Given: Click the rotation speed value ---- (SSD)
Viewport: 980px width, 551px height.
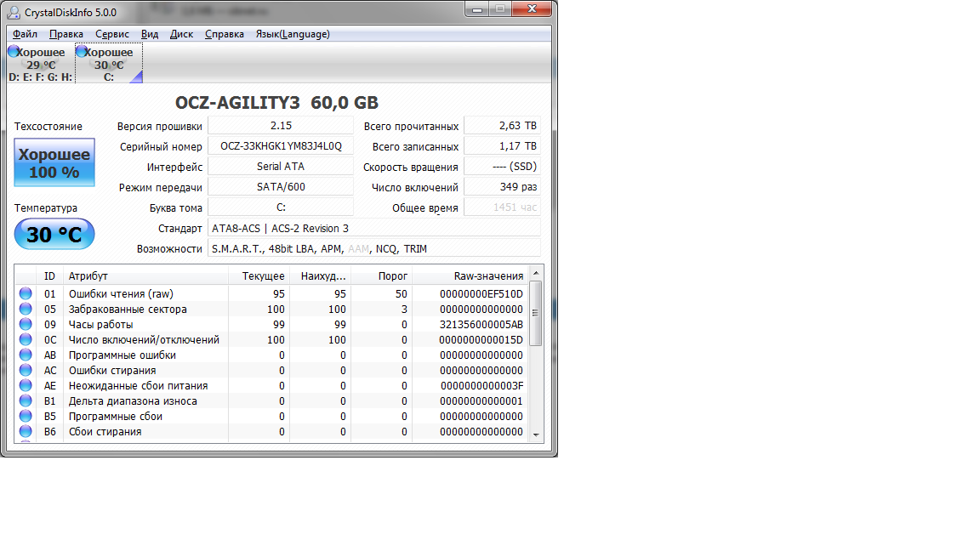Looking at the screenshot, I should [x=503, y=166].
